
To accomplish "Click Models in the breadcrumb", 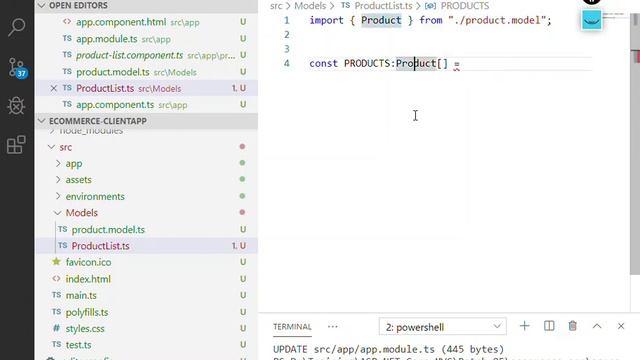I will [x=310, y=6].
